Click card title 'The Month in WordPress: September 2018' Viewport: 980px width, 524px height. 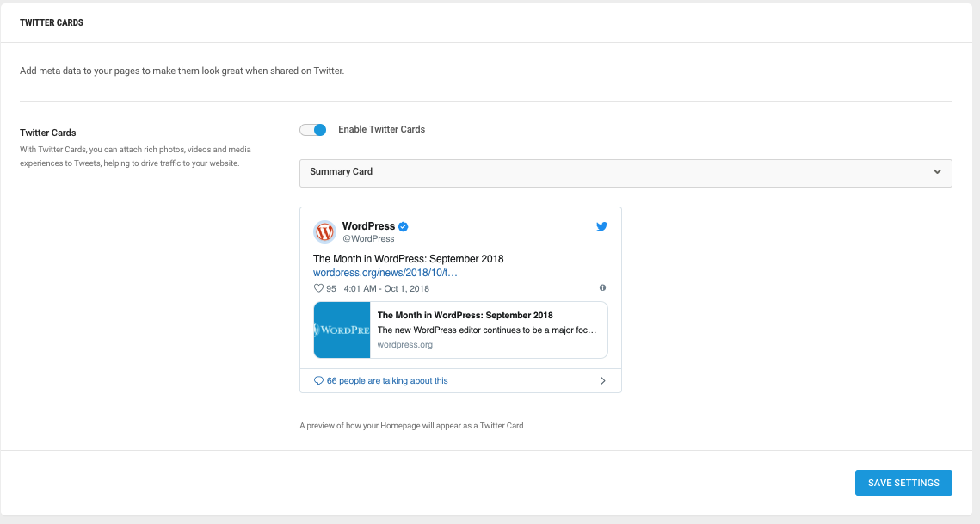(465, 315)
